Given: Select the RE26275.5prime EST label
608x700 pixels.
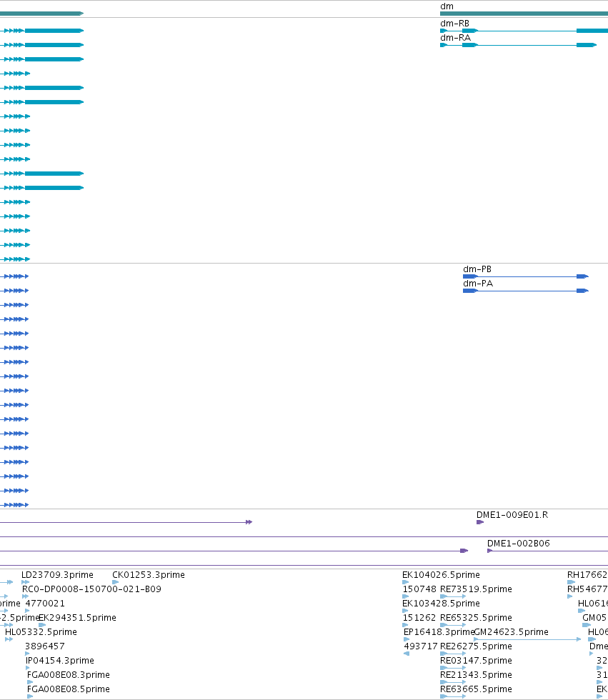Looking at the screenshot, I should [x=476, y=646].
